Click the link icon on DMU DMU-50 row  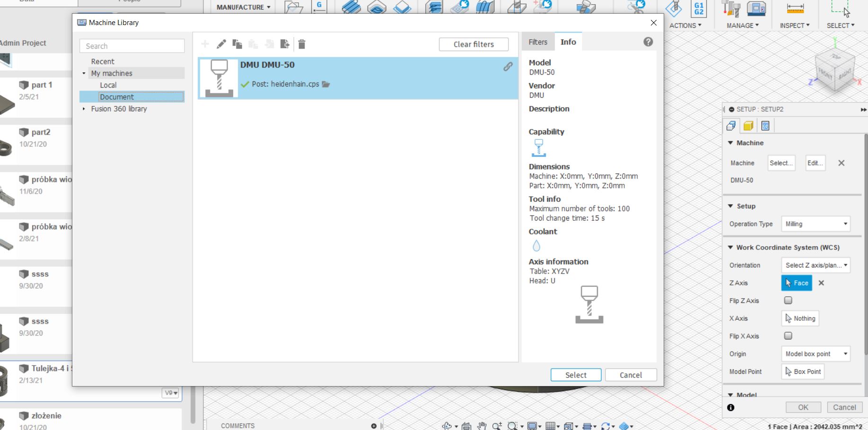pos(508,67)
